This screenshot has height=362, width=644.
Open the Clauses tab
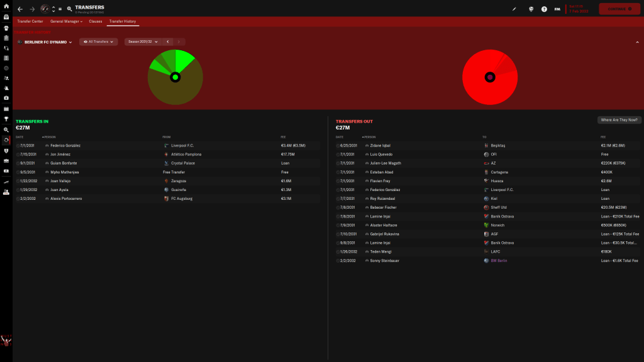pos(96,21)
